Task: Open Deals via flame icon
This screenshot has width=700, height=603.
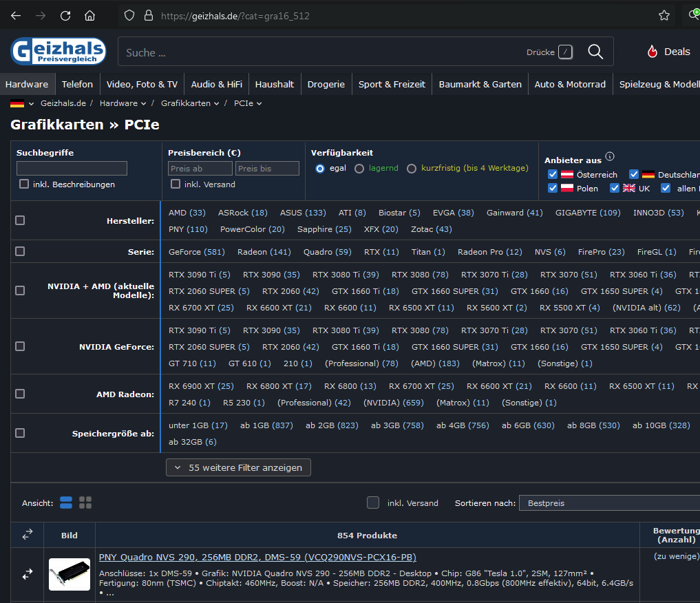Action: (x=653, y=52)
